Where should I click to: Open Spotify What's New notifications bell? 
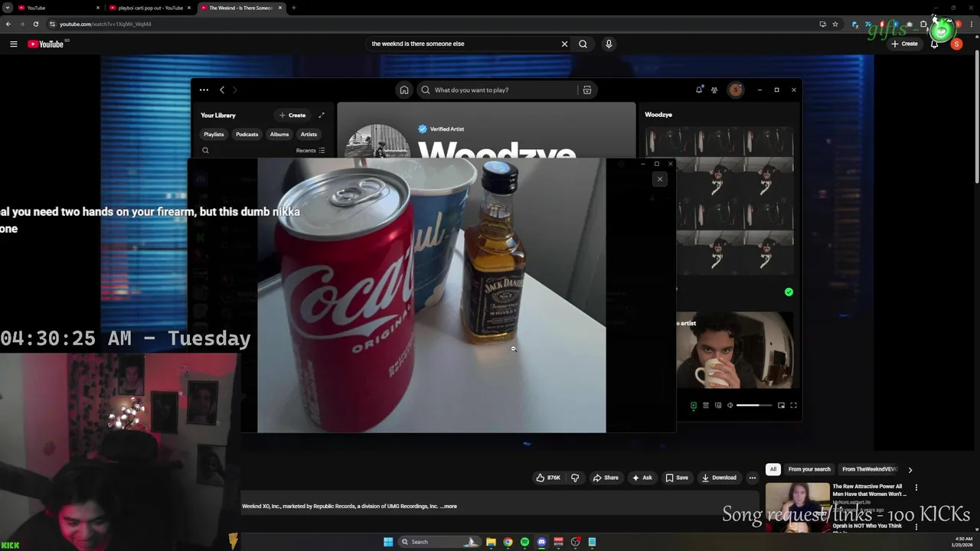click(x=699, y=90)
